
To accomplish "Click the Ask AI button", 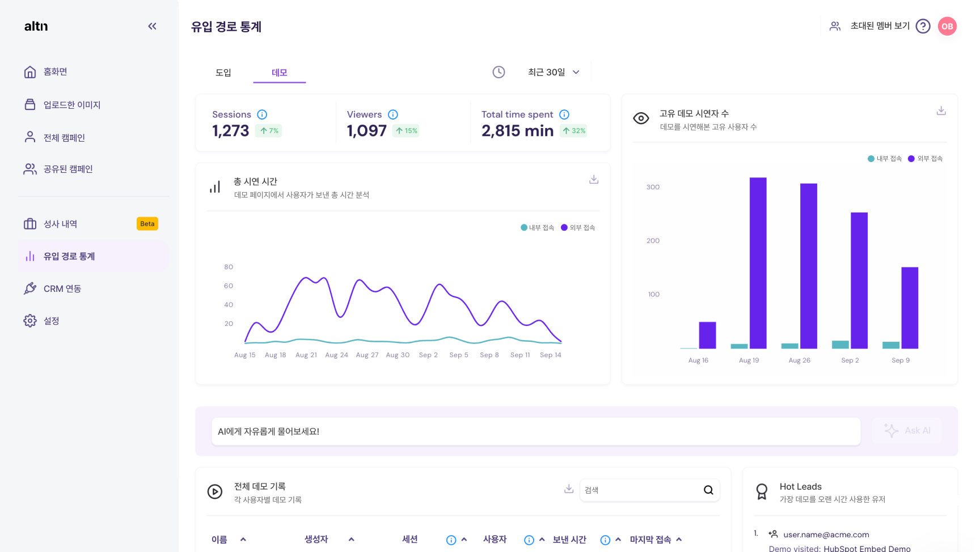I will 907,431.
